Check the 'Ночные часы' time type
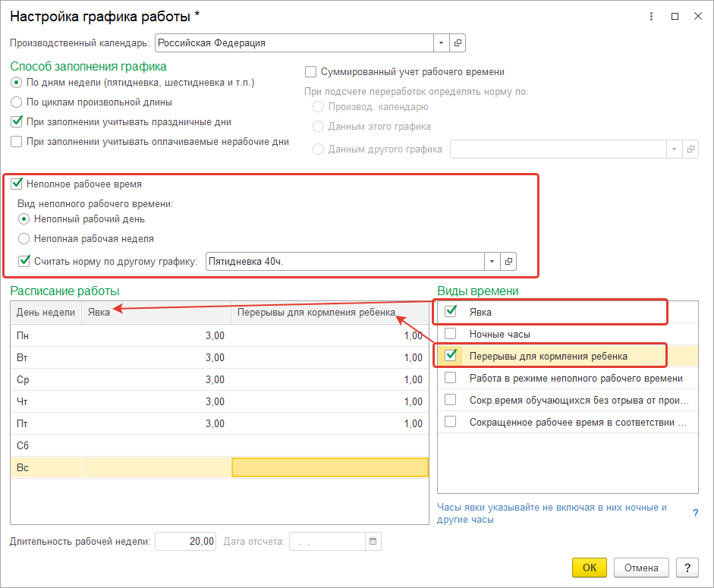 point(451,334)
